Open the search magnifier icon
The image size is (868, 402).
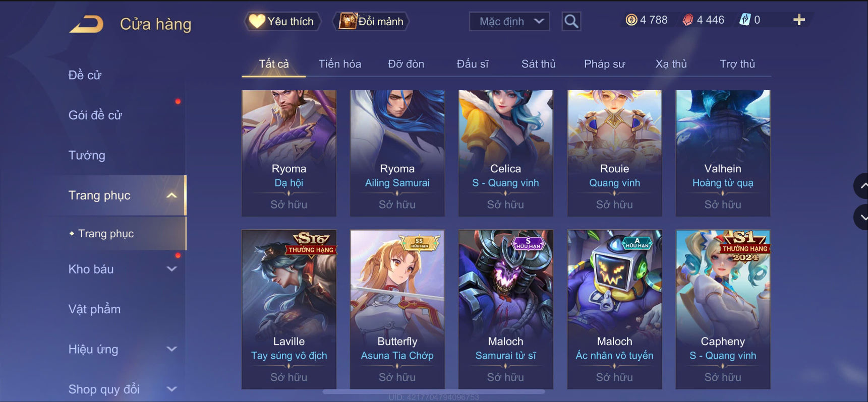[x=571, y=21]
